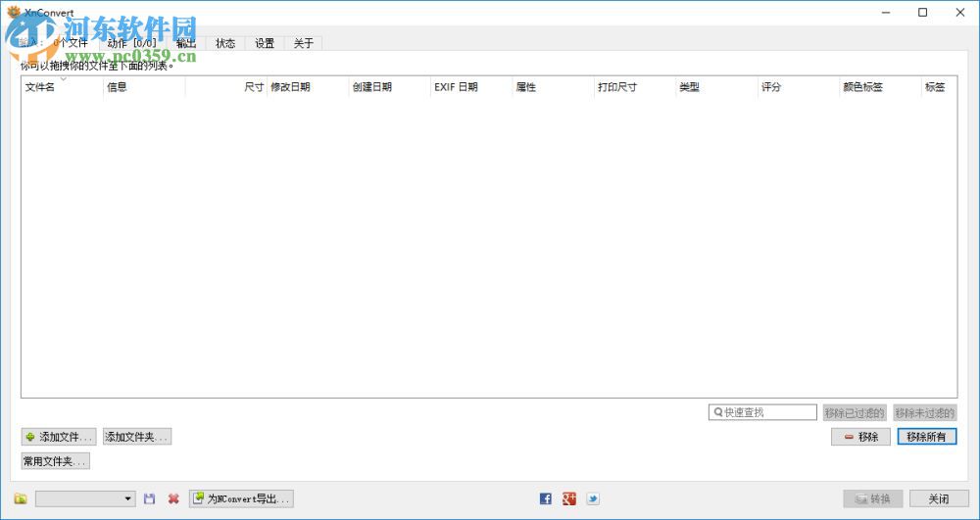The image size is (980, 520).
Task: Click the 移除未过滤的 button
Action: [925, 412]
